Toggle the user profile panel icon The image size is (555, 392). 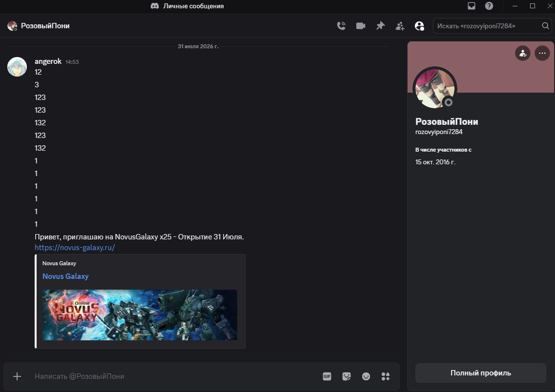(419, 26)
